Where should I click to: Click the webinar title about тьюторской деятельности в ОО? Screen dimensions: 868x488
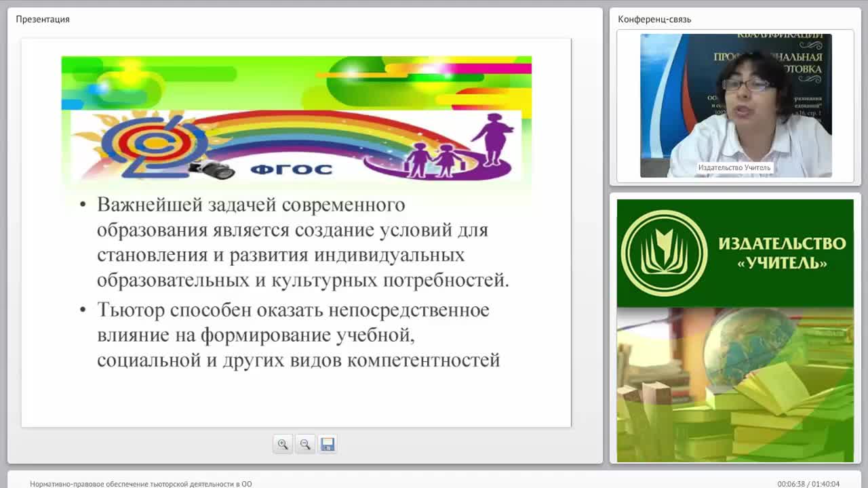point(141,484)
